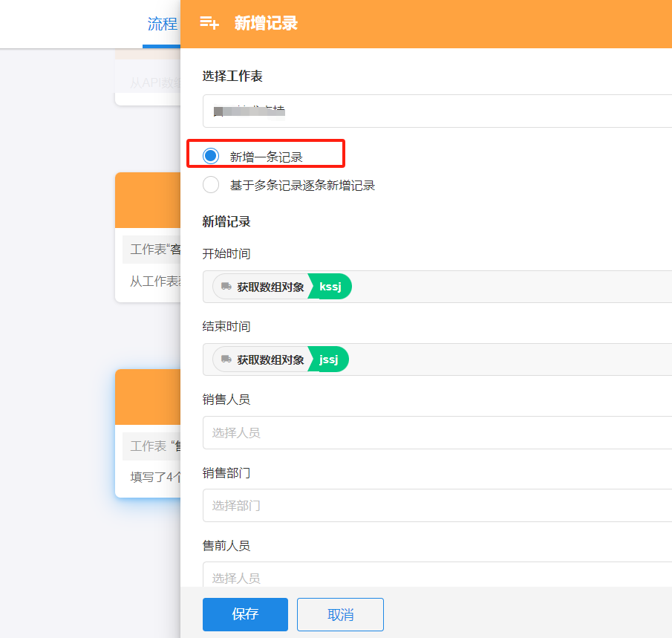
Task: Choose 基于多条记录逐条新增记录 radio option
Action: (211, 185)
